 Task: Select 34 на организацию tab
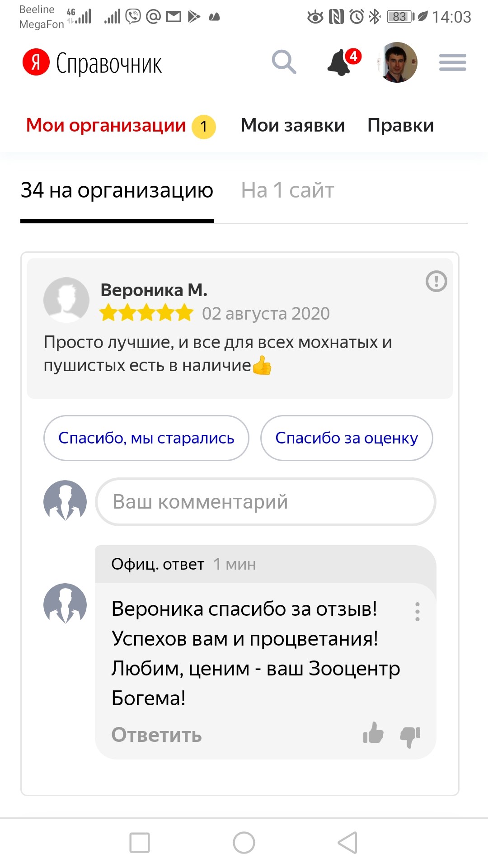[x=117, y=190]
